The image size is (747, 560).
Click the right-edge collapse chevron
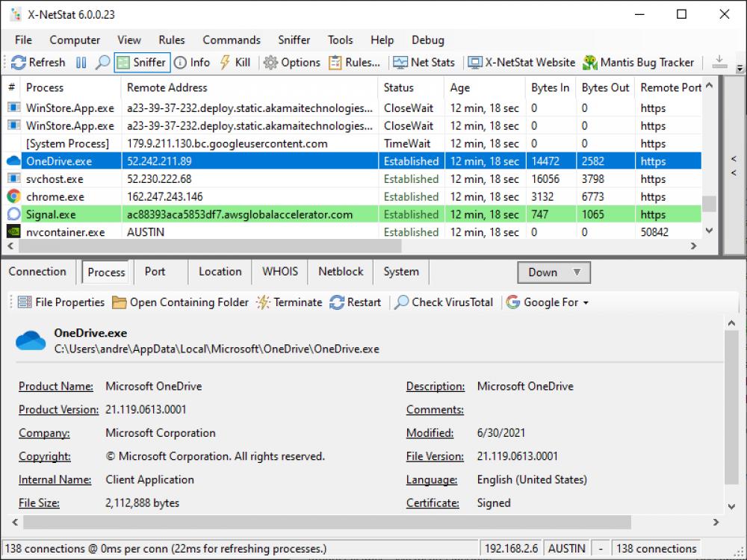pyautogui.click(x=734, y=159)
